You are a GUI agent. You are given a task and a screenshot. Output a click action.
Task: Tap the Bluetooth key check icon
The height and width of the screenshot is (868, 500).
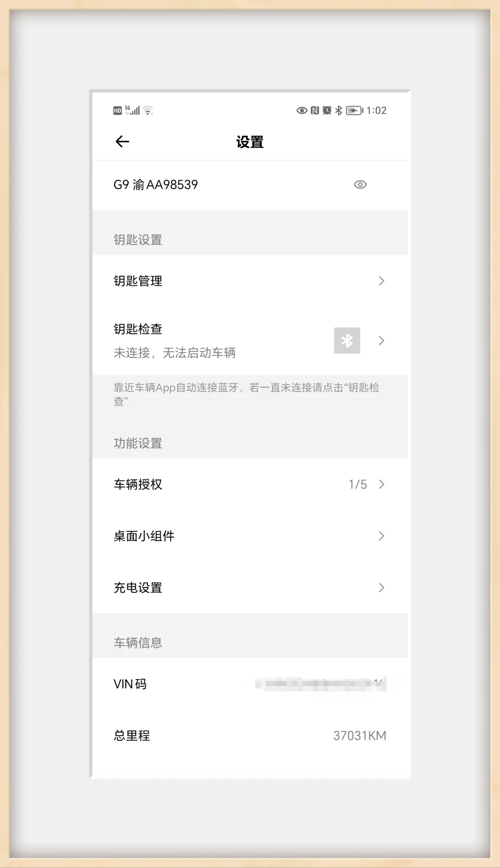[347, 340]
